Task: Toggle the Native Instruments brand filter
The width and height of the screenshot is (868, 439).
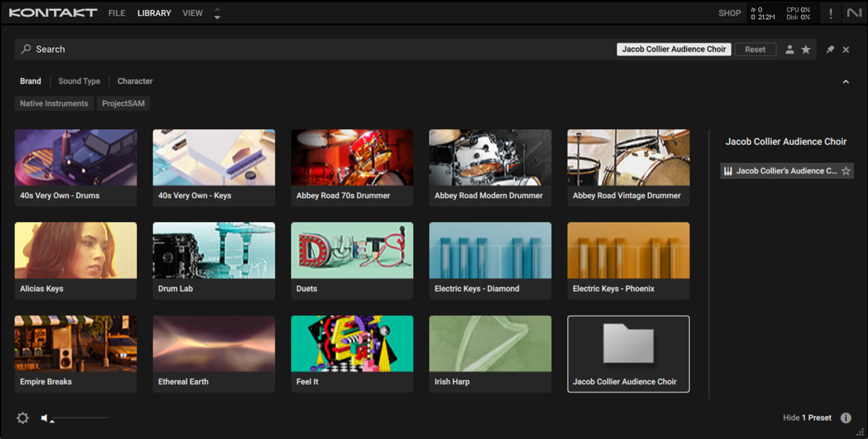Action: [54, 104]
